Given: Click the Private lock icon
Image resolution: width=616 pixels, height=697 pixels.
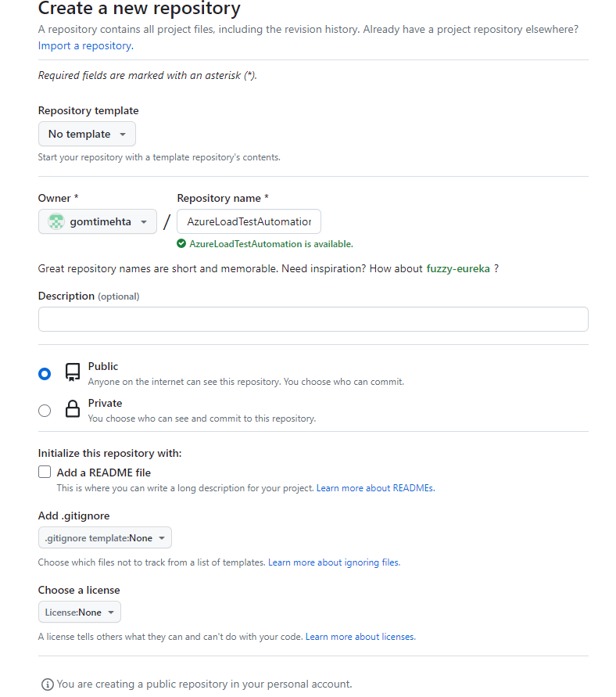Looking at the screenshot, I should point(73,409).
